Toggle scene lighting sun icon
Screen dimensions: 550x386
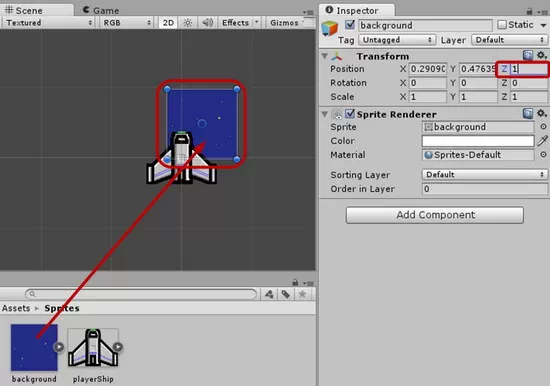click(188, 23)
